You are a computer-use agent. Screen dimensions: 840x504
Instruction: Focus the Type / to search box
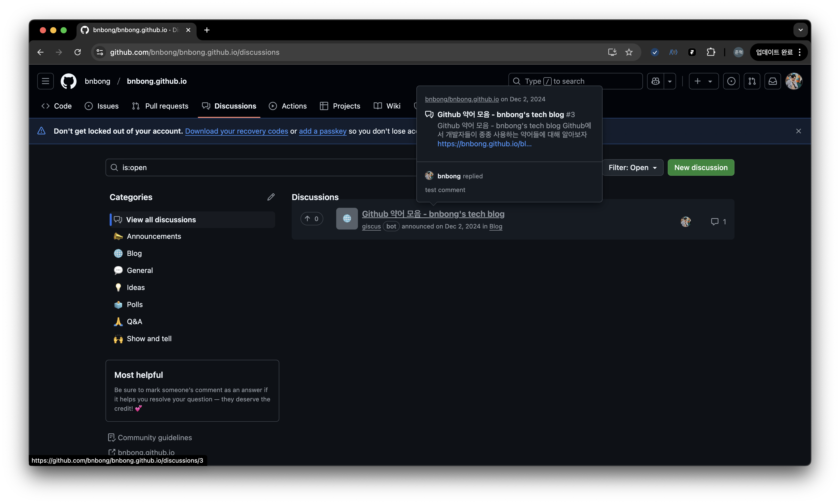[x=575, y=81]
